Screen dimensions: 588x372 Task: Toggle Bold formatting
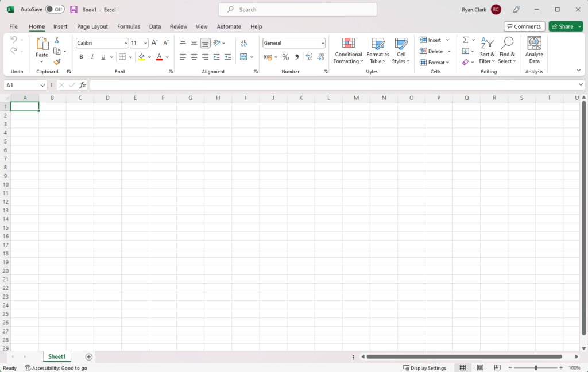tap(81, 57)
